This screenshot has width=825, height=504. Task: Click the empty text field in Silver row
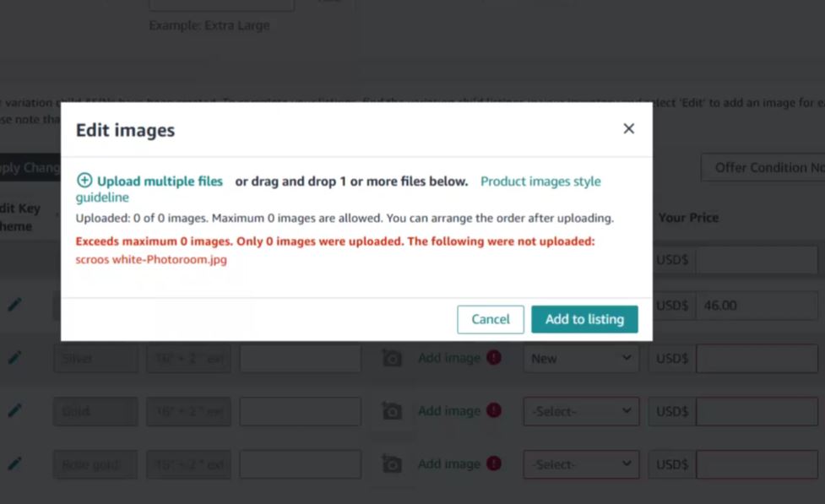[x=301, y=358]
